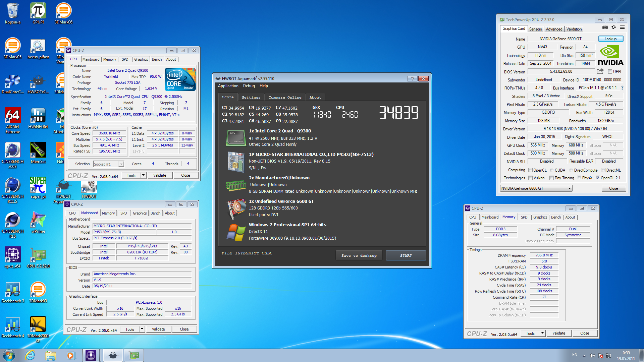Open Application menu in HWBOT Aquamark

tap(228, 86)
